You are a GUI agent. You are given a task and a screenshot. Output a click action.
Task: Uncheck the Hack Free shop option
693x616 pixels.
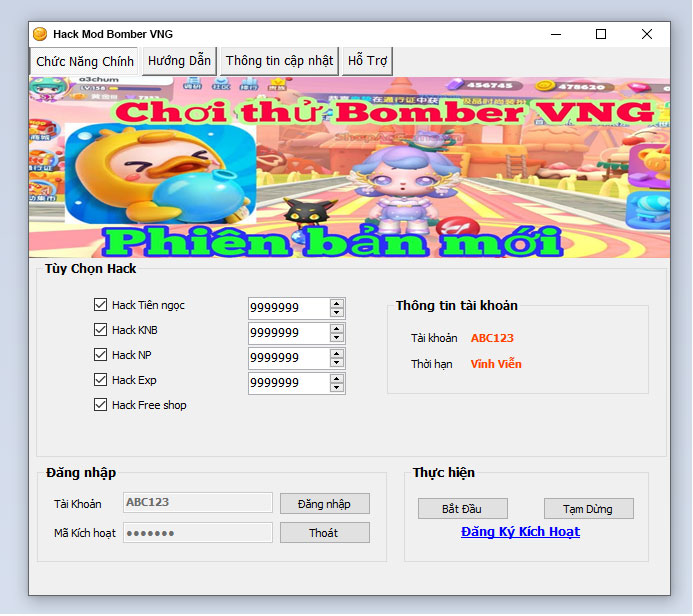tap(100, 405)
